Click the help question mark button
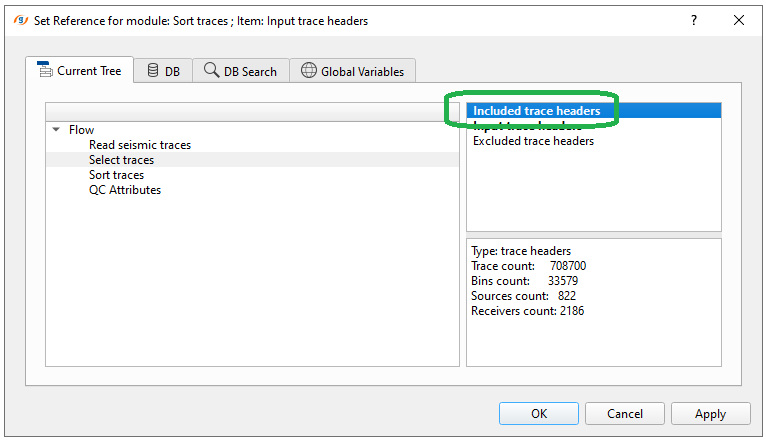The width and height of the screenshot is (766, 442). pyautogui.click(x=694, y=20)
